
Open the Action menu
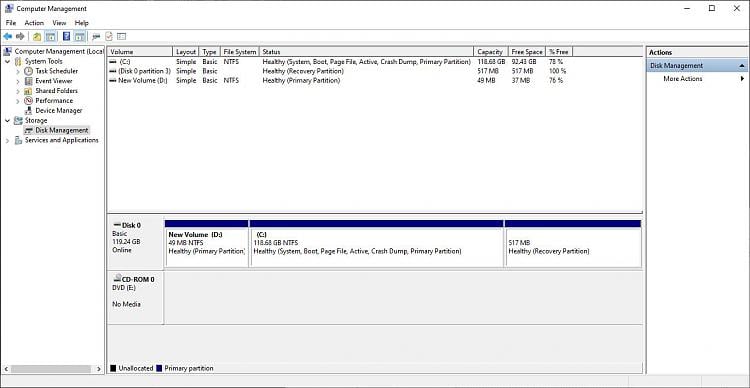click(34, 22)
